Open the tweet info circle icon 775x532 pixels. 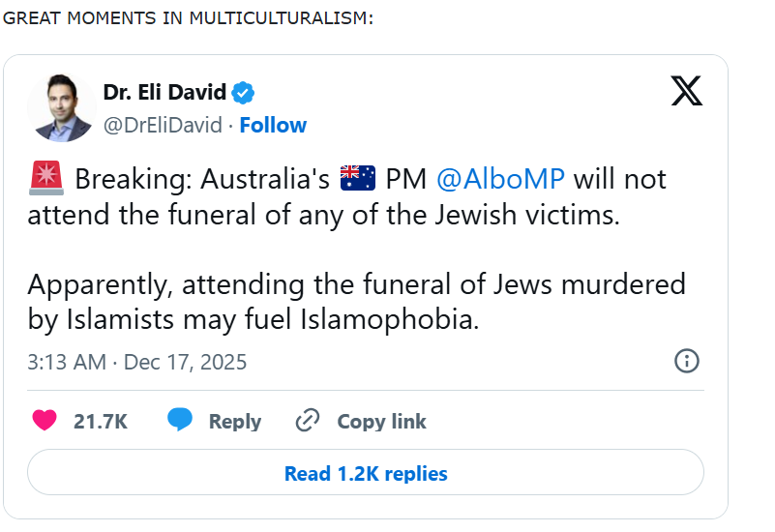pos(686,362)
